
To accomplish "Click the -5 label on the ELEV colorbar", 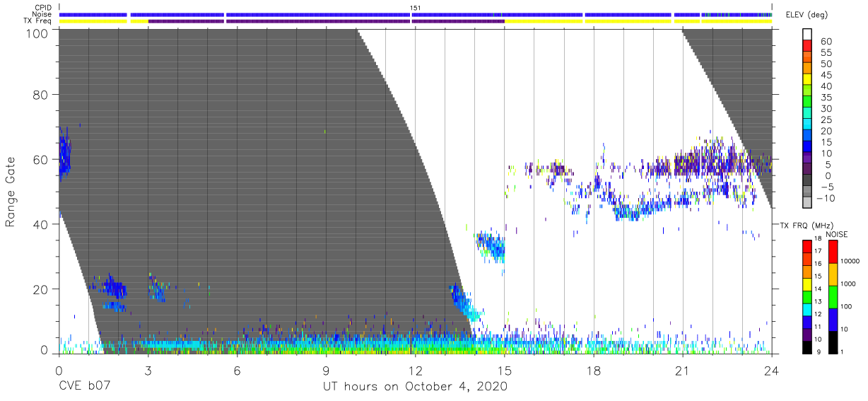I will pos(826,186).
